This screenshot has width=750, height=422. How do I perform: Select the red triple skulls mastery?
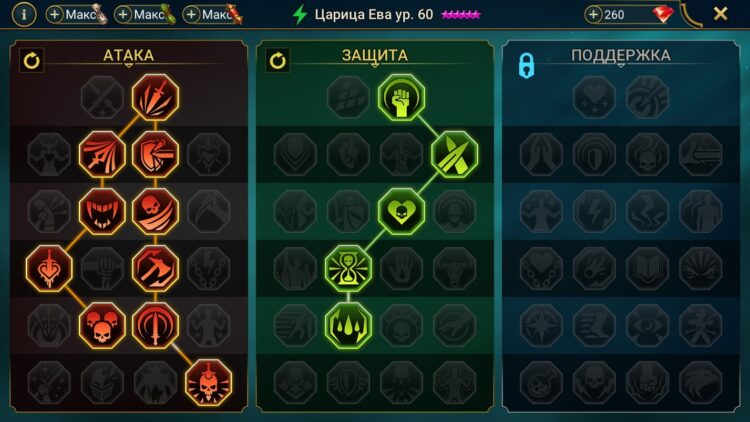[x=102, y=325]
